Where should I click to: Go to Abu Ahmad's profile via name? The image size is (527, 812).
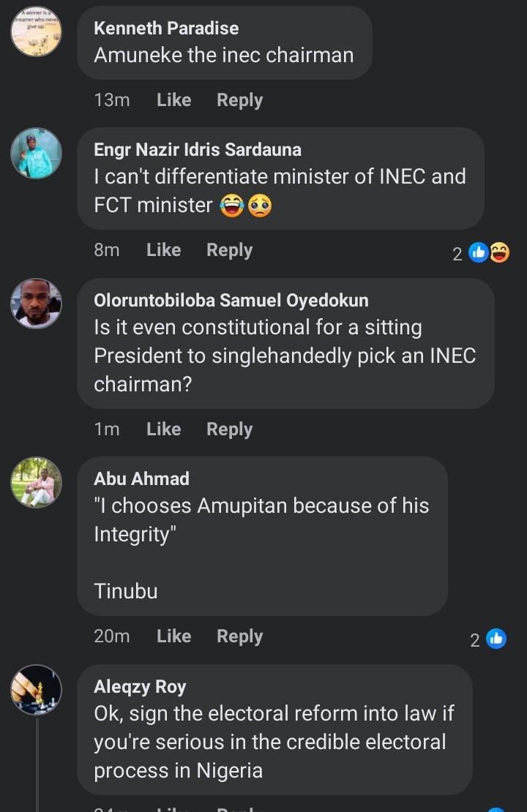point(141,479)
